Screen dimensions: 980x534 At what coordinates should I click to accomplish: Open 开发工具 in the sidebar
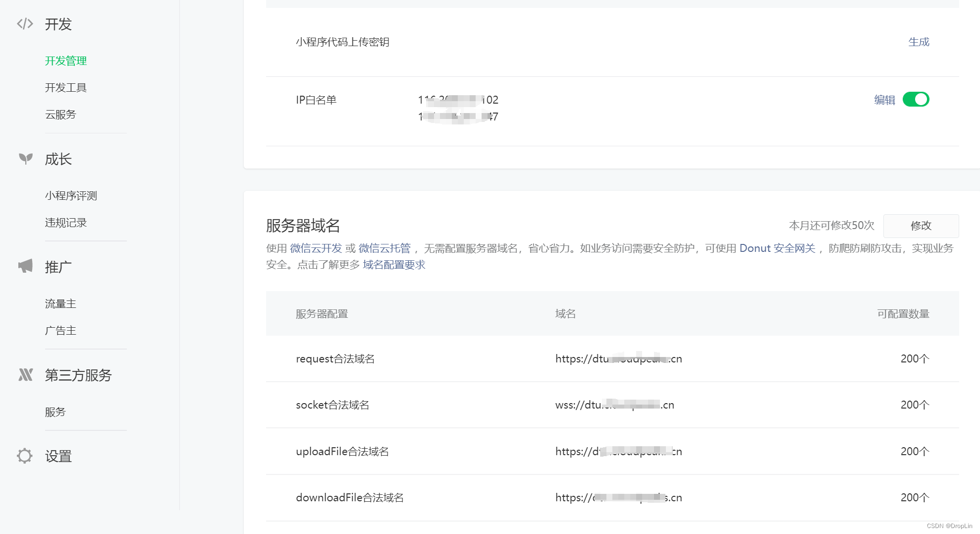pos(66,88)
